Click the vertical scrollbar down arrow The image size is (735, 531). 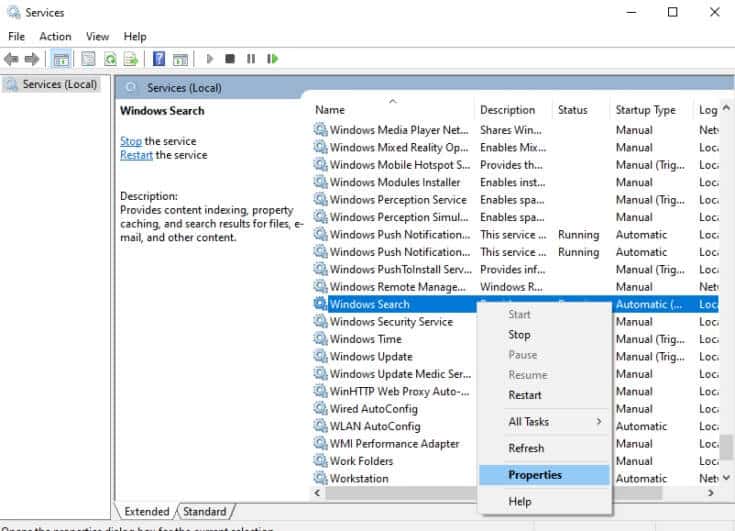click(x=726, y=478)
